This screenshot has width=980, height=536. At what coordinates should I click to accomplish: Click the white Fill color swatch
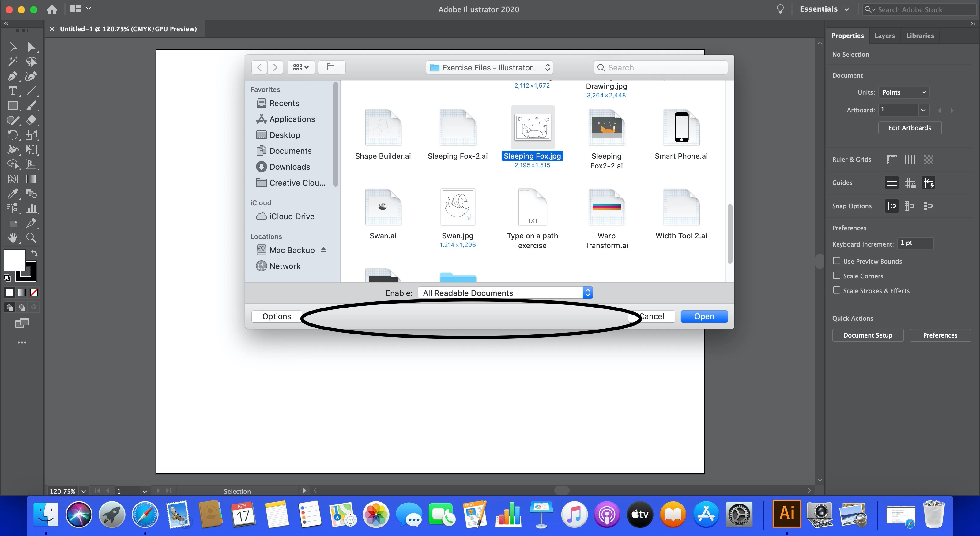[x=14, y=260]
